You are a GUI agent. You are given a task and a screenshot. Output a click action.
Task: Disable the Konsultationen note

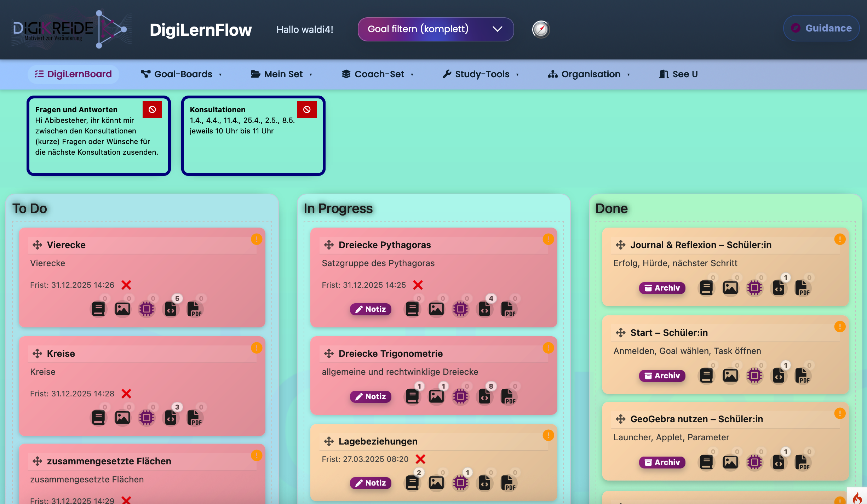pos(307,109)
